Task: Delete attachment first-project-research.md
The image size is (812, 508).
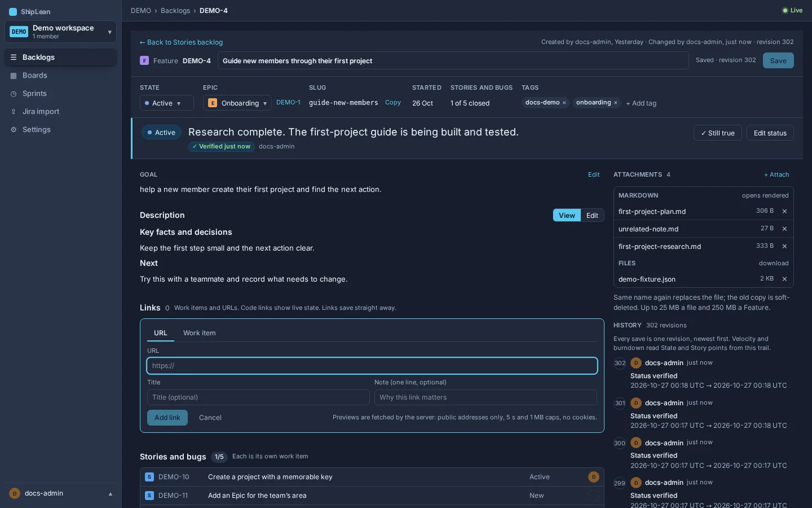Action: [x=784, y=246]
